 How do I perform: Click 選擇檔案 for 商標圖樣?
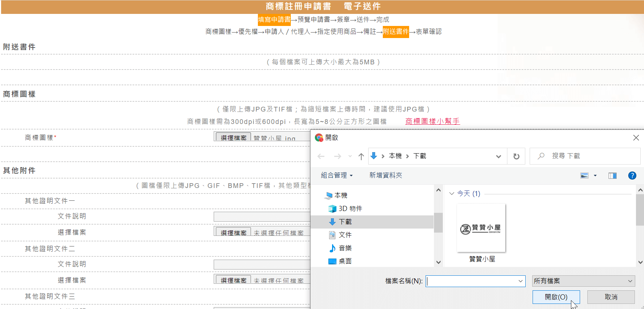[233, 137]
